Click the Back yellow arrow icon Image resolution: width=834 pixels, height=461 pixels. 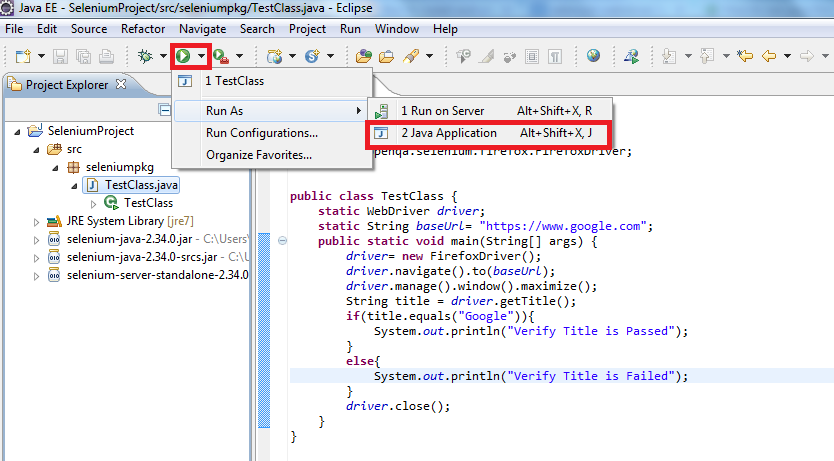769,56
